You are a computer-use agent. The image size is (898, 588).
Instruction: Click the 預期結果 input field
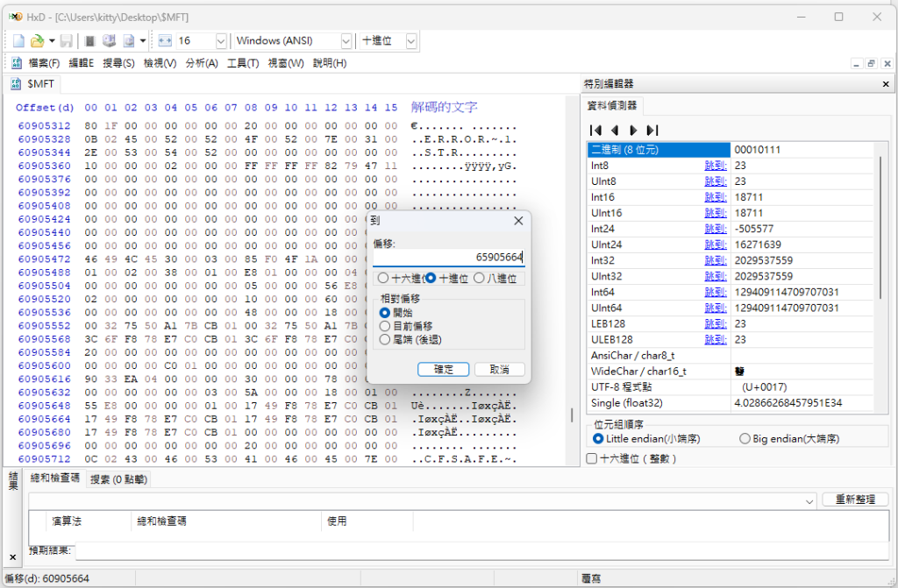click(481, 551)
